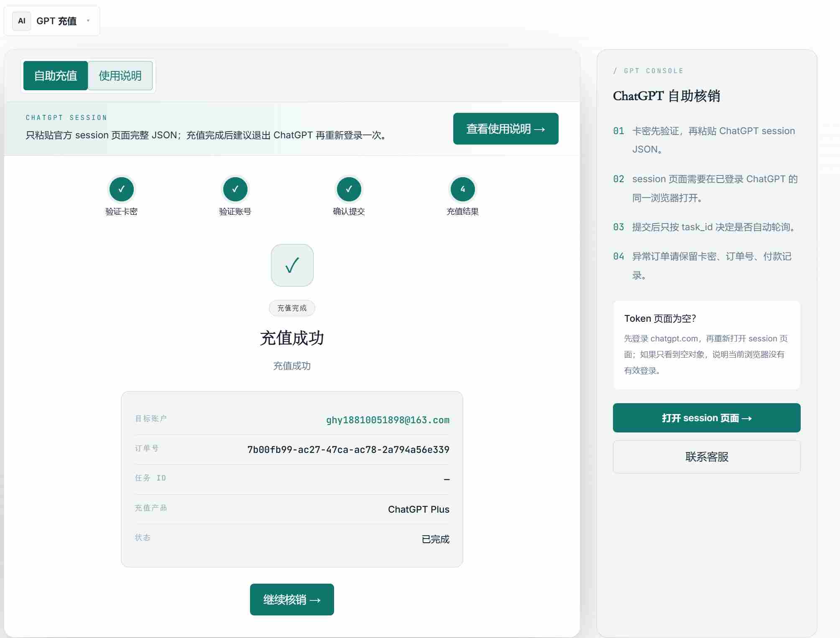Viewport: 840px width, 638px height.
Task: Click the 充值完成 status badge
Action: coord(292,308)
